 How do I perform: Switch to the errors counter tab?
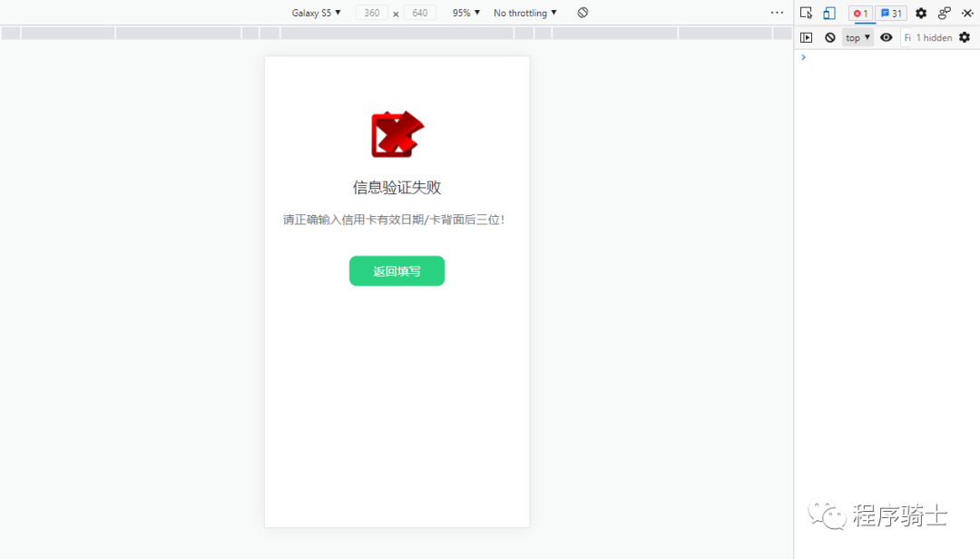pos(860,13)
